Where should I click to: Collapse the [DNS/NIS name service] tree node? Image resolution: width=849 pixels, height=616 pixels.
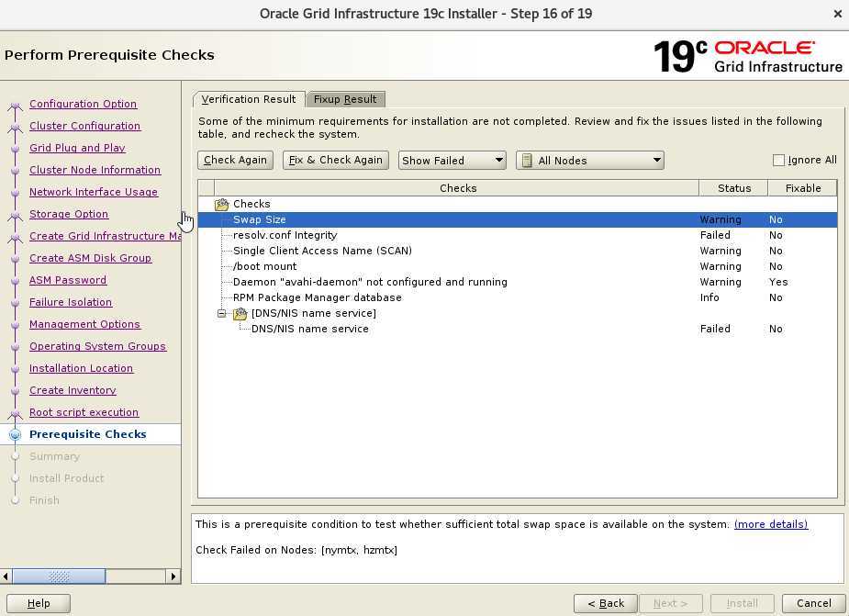pyautogui.click(x=221, y=313)
